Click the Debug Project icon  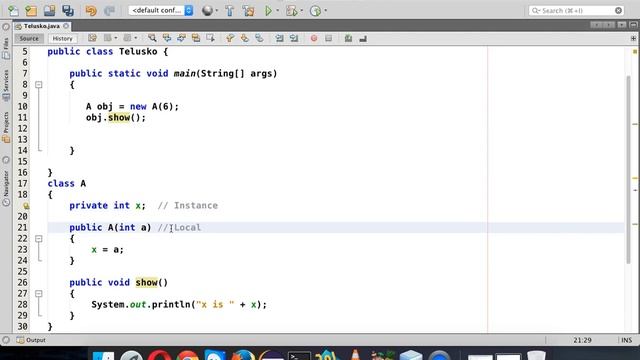pos(291,11)
